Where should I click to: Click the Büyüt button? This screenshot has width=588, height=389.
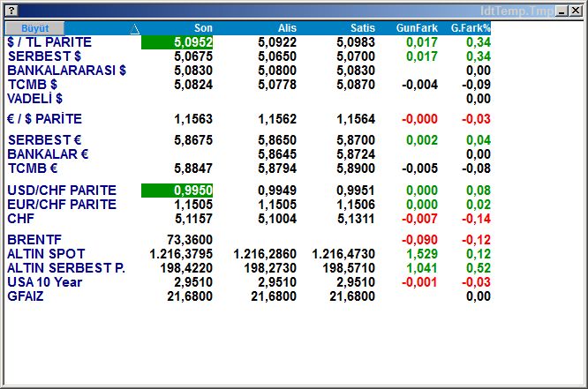click(35, 28)
